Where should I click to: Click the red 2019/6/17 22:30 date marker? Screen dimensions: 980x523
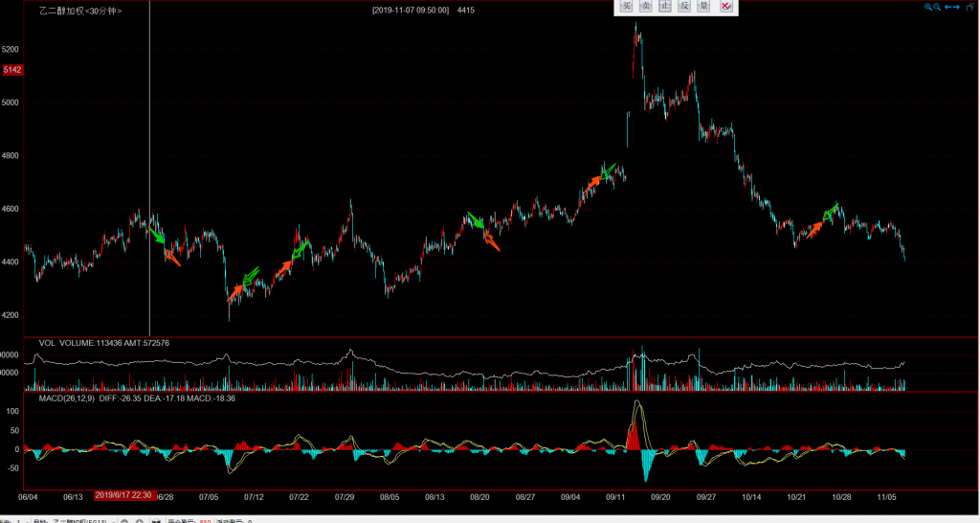[x=124, y=496]
